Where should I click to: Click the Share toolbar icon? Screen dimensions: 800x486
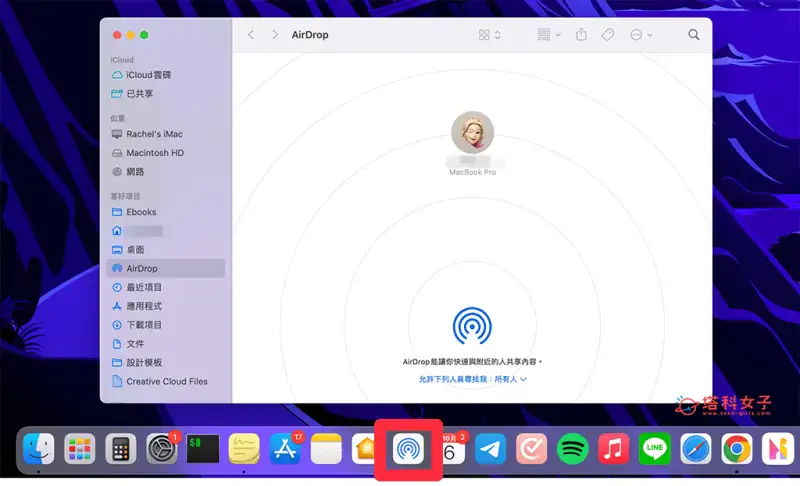pos(581,35)
